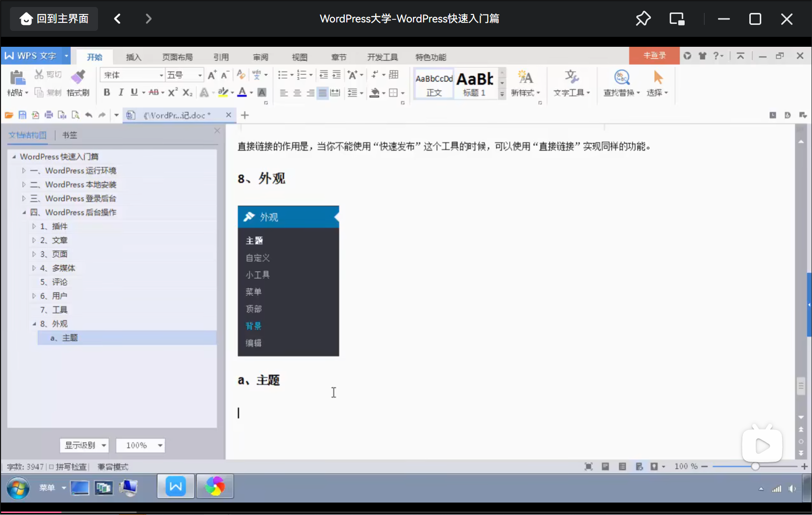
Task: Switch to 视图 ribbon tab
Action: point(300,57)
